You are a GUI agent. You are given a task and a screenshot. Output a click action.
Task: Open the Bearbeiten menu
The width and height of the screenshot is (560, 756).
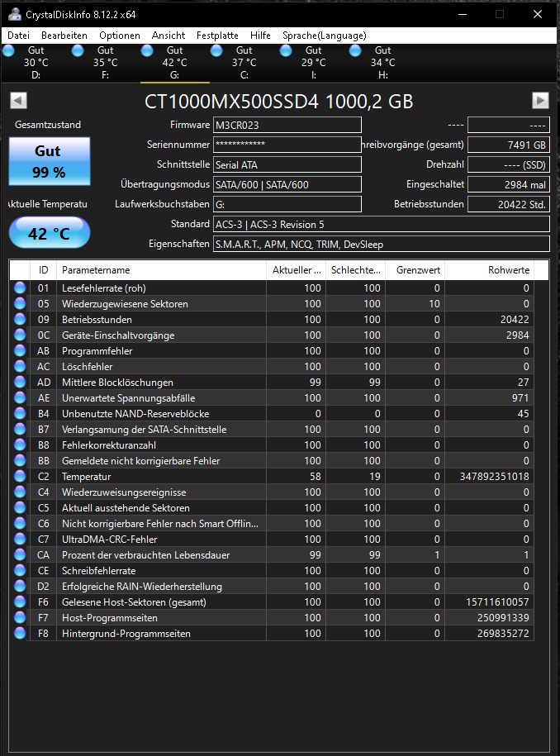(64, 36)
